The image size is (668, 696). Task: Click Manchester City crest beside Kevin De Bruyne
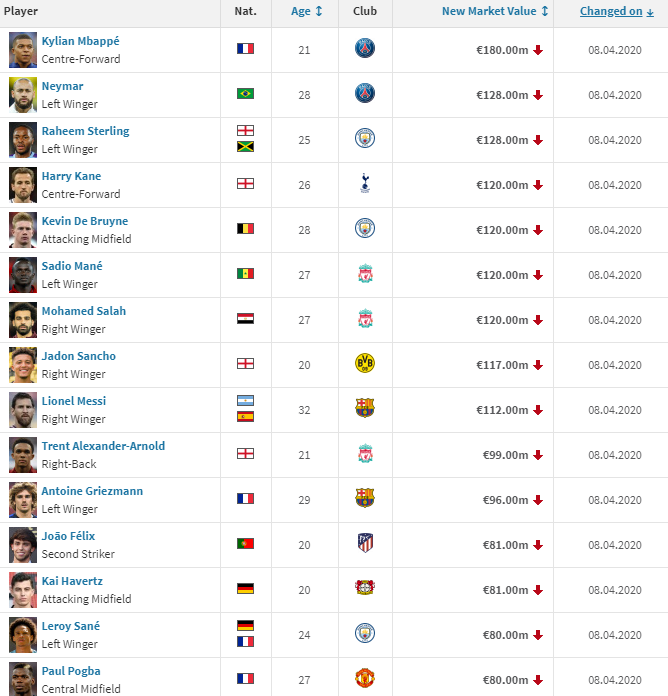[365, 228]
